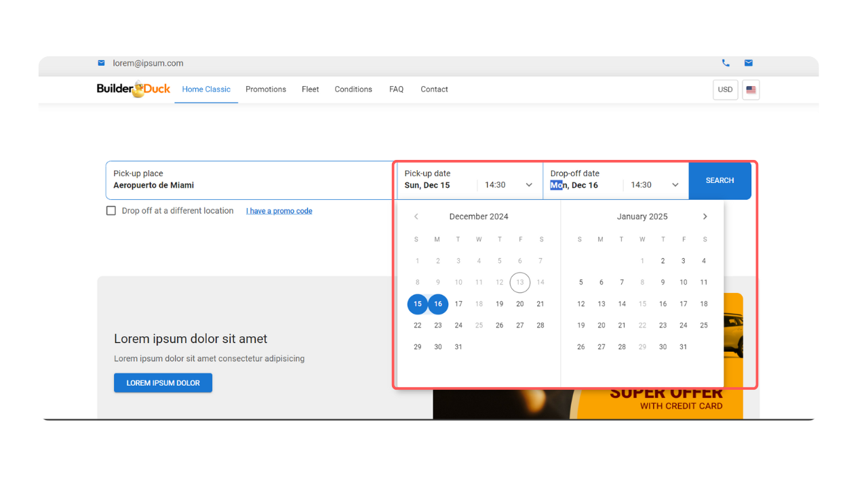
Task: Select January 10 in the calendar
Action: [x=683, y=283]
